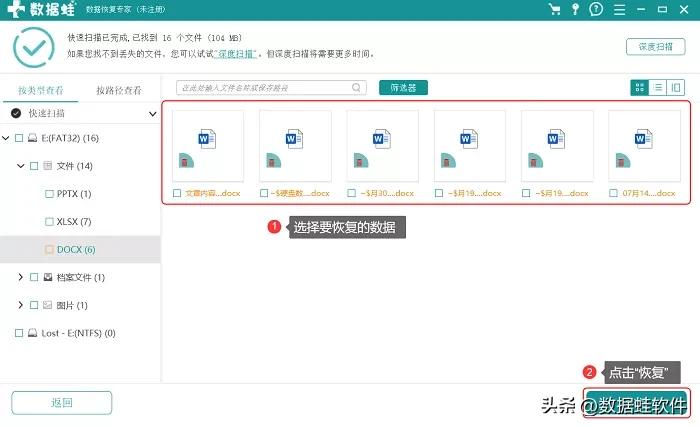
Task: Collapse the E:(FAT32) drive tree node
Action: (7, 137)
